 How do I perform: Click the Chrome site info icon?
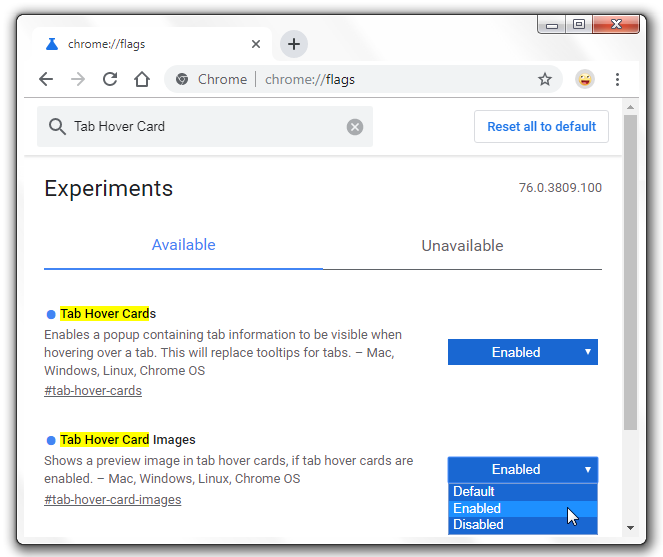point(182,79)
